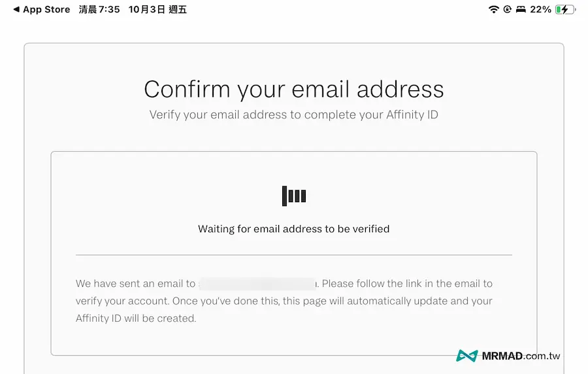Click the "Affinity ID will be created" line

click(x=136, y=318)
